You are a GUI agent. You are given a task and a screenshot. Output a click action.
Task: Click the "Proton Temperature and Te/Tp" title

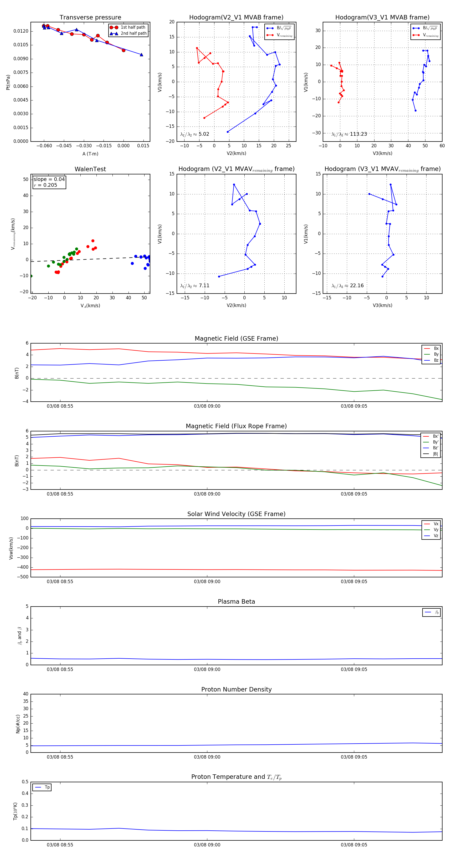[236, 777]
